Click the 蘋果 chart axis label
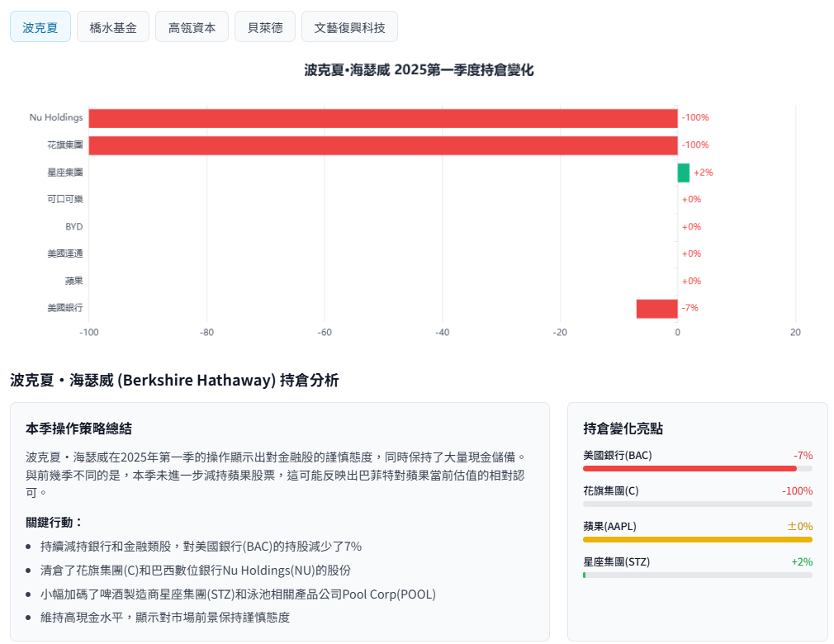This screenshot has height=644, width=834. click(74, 281)
